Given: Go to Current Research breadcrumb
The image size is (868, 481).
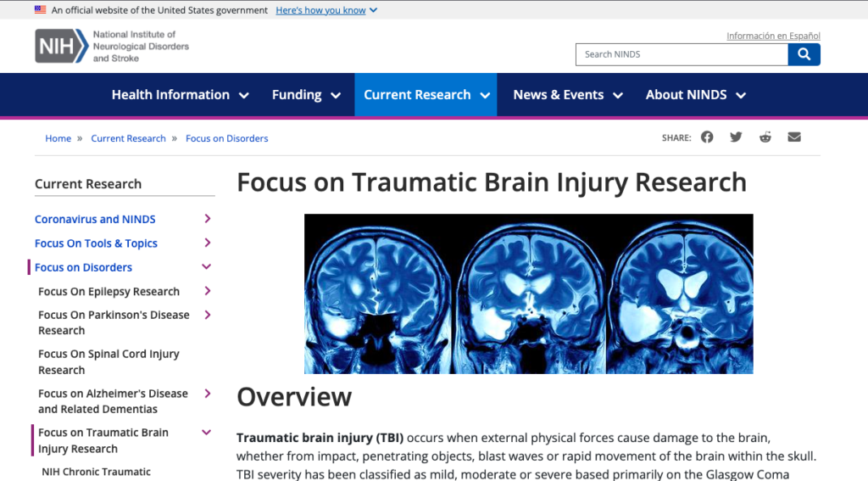Looking at the screenshot, I should pyautogui.click(x=129, y=138).
